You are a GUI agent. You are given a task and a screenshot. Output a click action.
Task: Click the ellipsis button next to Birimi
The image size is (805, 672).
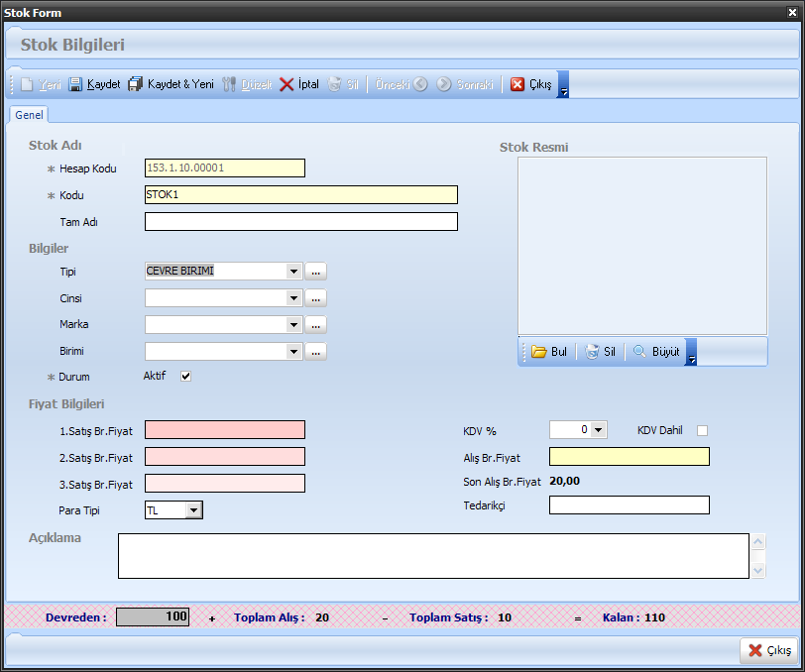(x=315, y=352)
